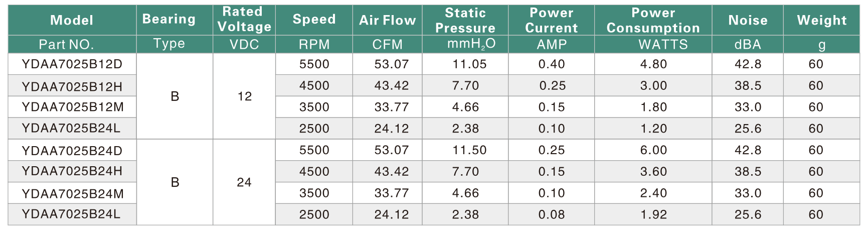Select the 1.92 power consumption value
The width and height of the screenshot is (868, 233).
tap(653, 214)
